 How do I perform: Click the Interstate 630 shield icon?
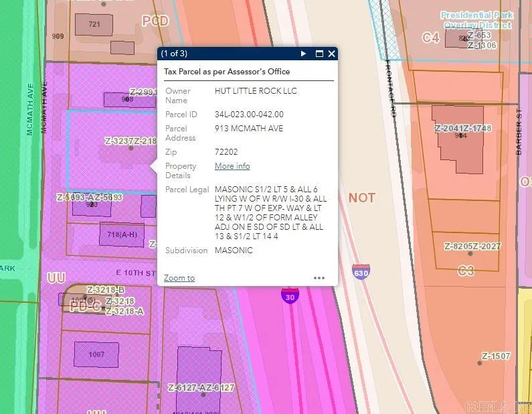click(x=361, y=271)
